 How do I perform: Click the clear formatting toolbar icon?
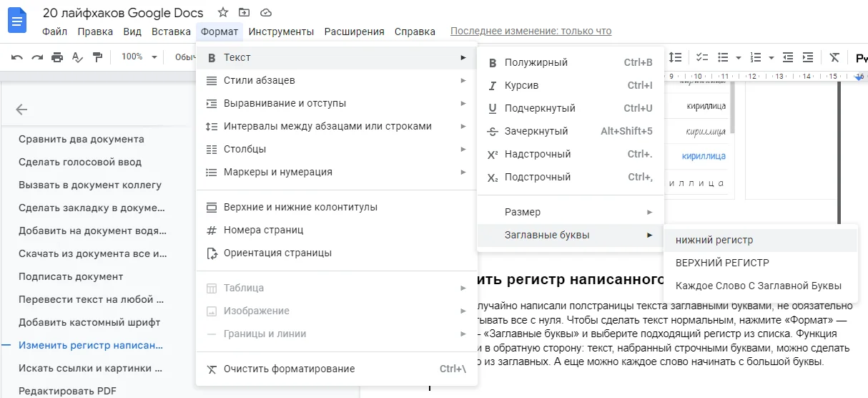pos(834,57)
